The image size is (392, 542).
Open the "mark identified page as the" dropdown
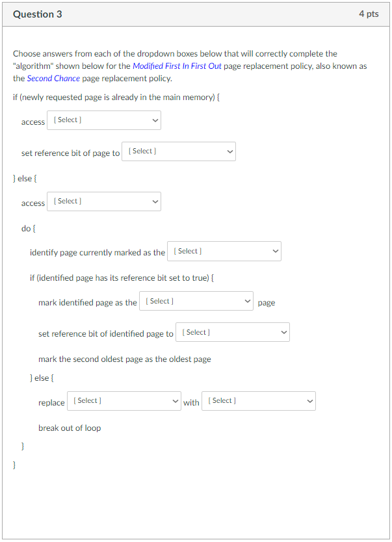tap(196, 301)
